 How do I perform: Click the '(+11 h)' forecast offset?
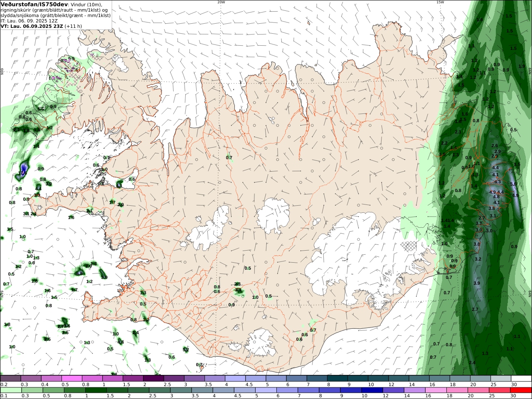(x=73, y=26)
